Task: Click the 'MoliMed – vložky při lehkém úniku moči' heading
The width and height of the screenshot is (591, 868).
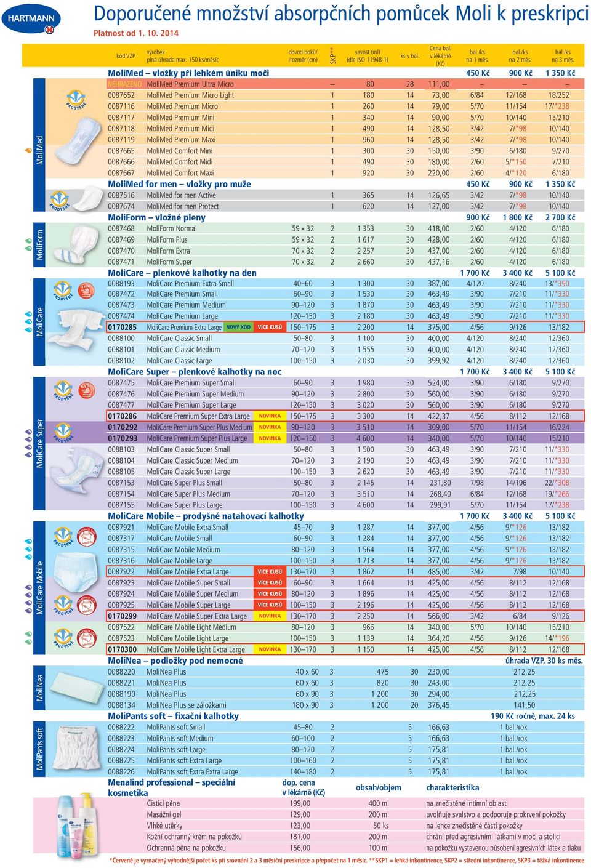Action: click(x=188, y=73)
